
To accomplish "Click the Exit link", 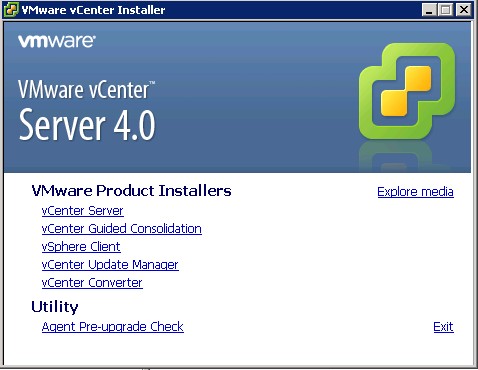I will click(x=443, y=327).
